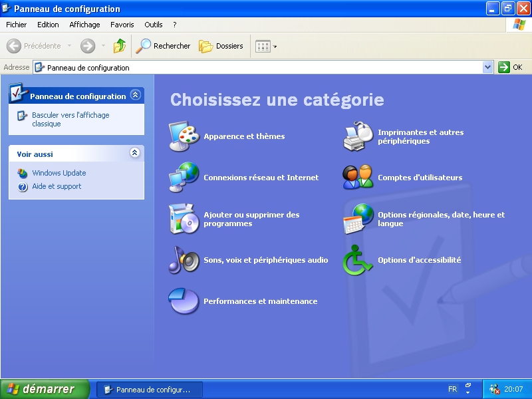Open the view mode (Affichage) toolbar button
This screenshot has height=399, width=532.
point(263,46)
